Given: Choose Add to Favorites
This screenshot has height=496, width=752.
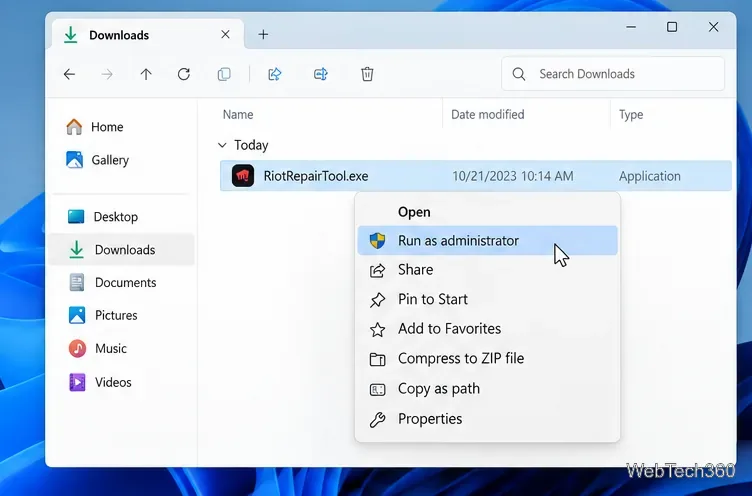Looking at the screenshot, I should coord(487,329).
